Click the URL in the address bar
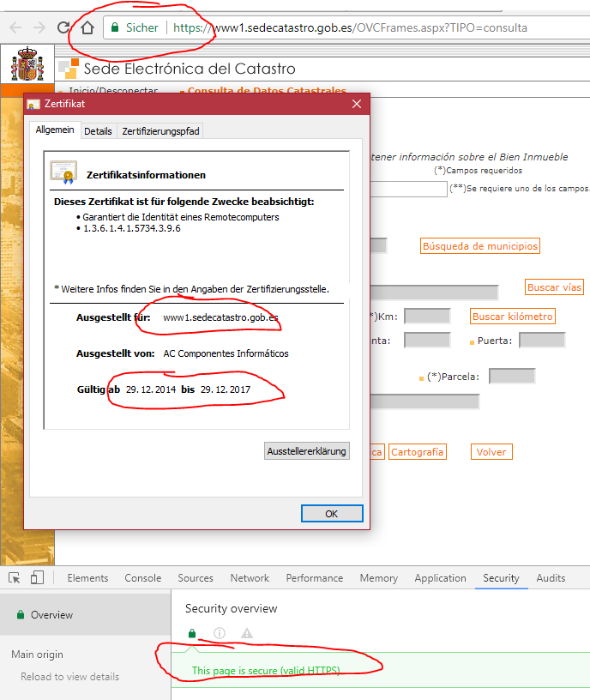Viewport: 590px width, 700px height. [350, 27]
